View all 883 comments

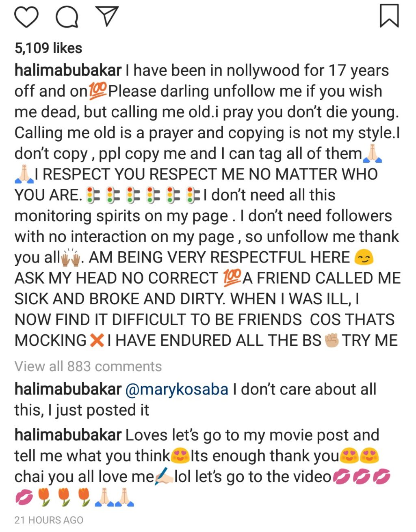[x=88, y=366]
